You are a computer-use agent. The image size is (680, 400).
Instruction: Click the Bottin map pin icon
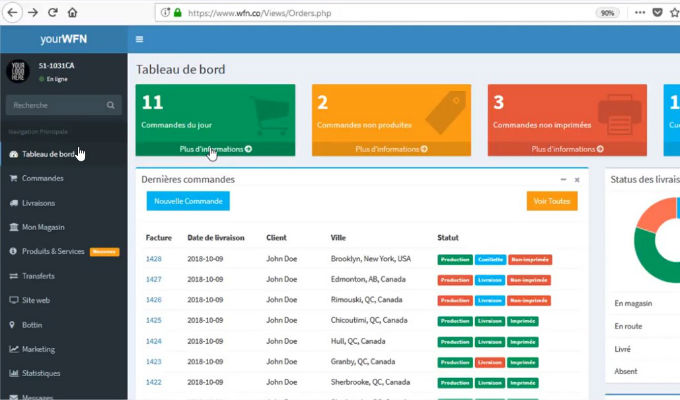[x=12, y=325]
